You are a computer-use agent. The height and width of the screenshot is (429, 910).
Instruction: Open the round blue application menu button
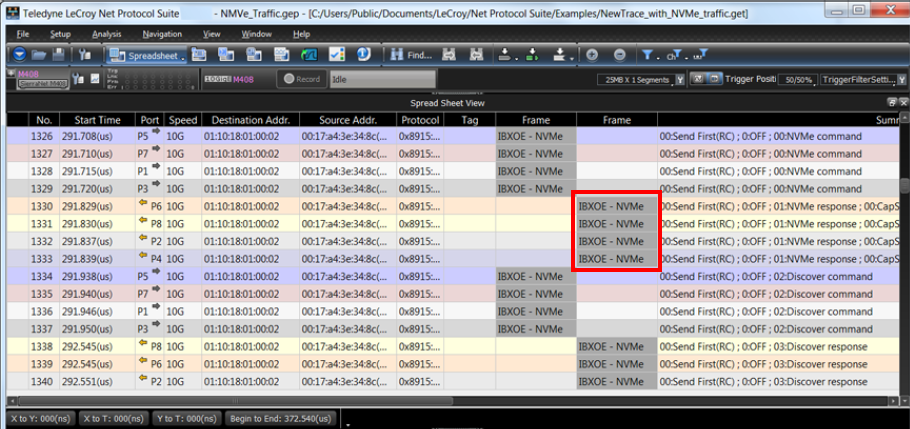[x=20, y=55]
